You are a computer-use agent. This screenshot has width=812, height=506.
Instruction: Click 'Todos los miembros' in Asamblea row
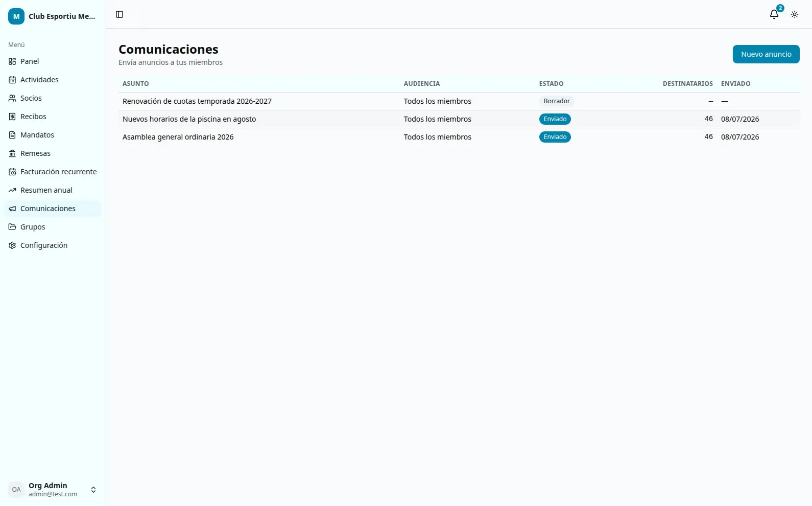pos(438,137)
